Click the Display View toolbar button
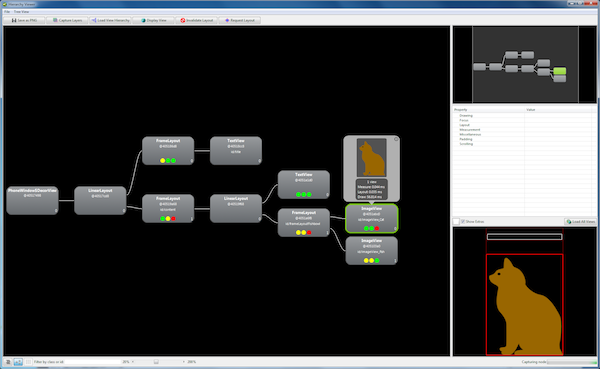The height and width of the screenshot is (369, 600). pyautogui.click(x=153, y=20)
